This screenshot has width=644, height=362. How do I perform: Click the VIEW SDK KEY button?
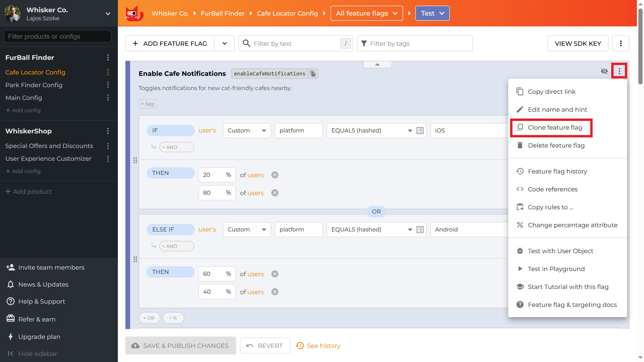pyautogui.click(x=578, y=44)
